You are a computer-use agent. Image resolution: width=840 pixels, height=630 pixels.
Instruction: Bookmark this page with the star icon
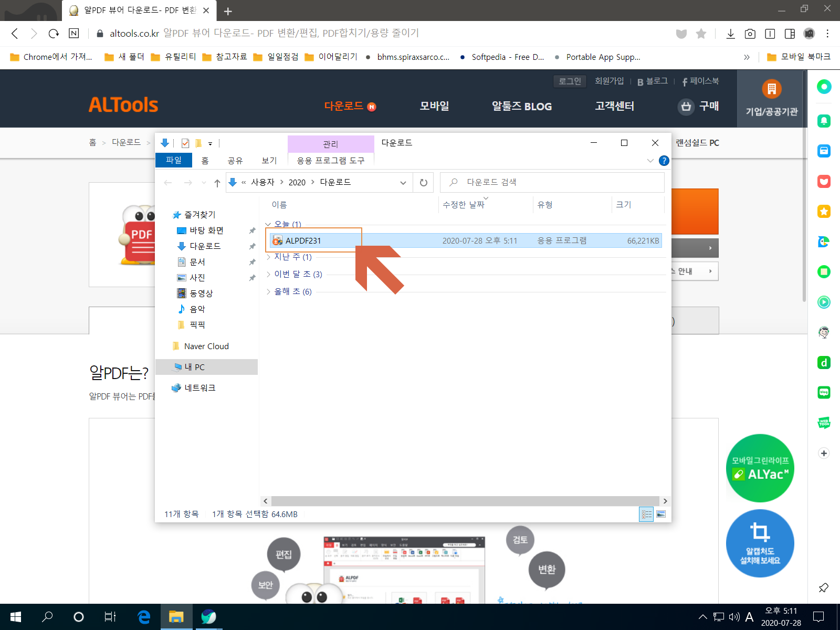[701, 34]
